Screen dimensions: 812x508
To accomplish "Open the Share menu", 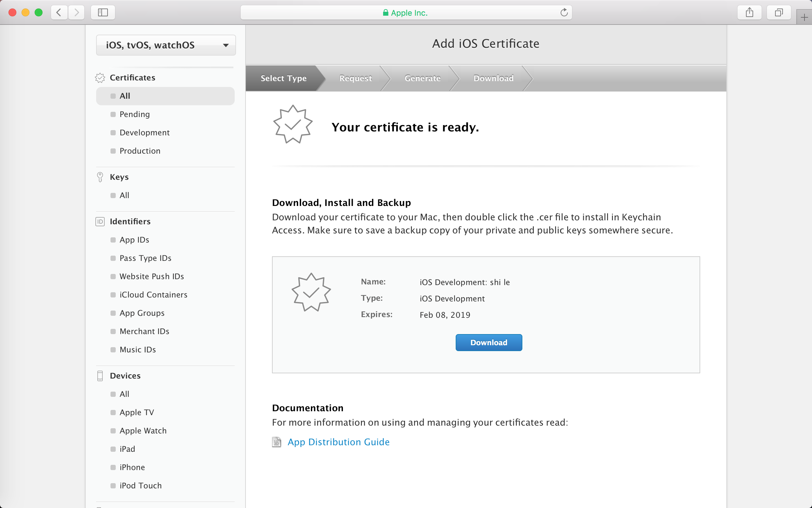I will 749,13.
